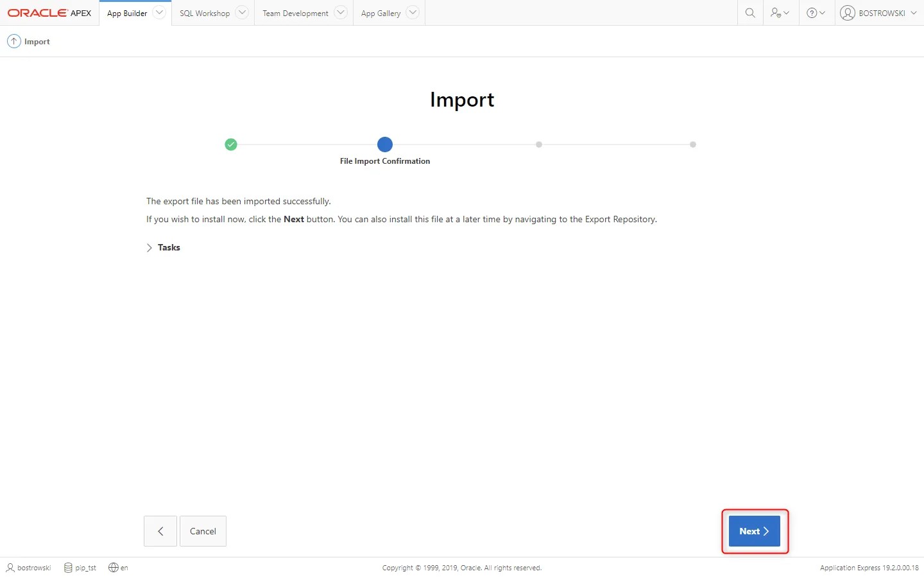Open the Help question mark menu
The height and width of the screenshot is (578, 924).
pyautogui.click(x=816, y=13)
